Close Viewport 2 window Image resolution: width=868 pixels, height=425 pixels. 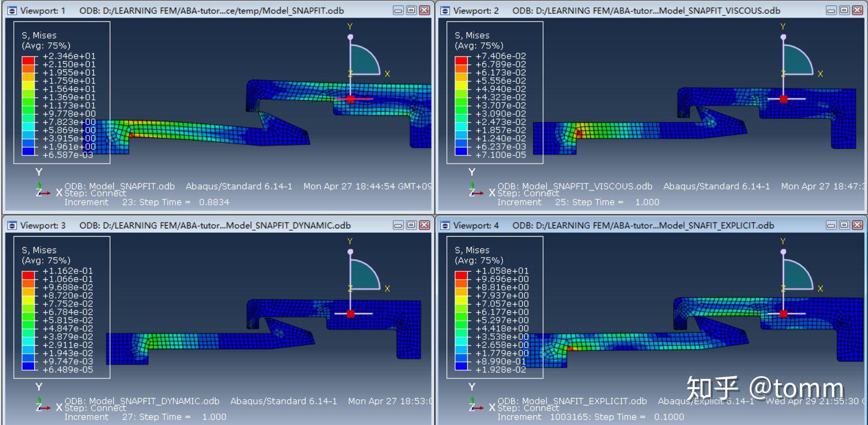tap(858, 10)
